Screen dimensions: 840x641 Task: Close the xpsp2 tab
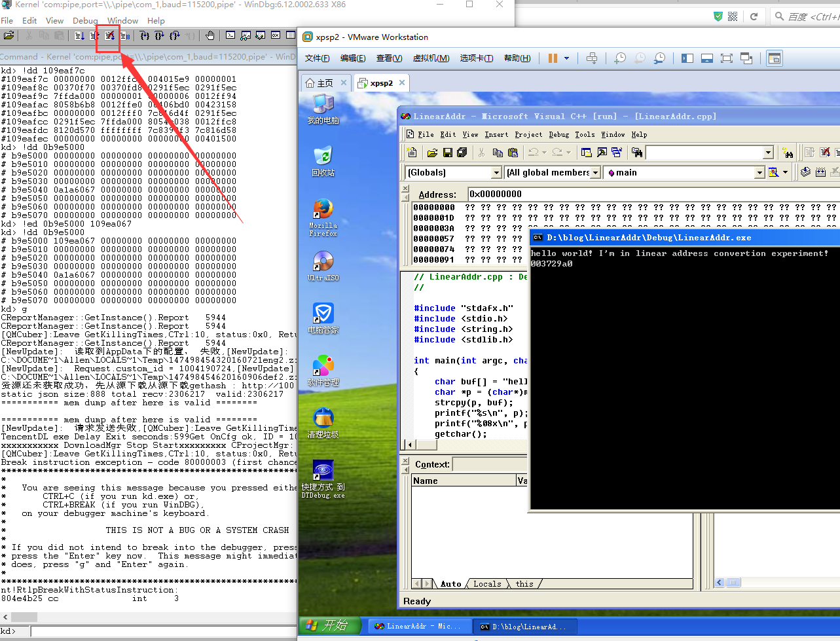(402, 83)
